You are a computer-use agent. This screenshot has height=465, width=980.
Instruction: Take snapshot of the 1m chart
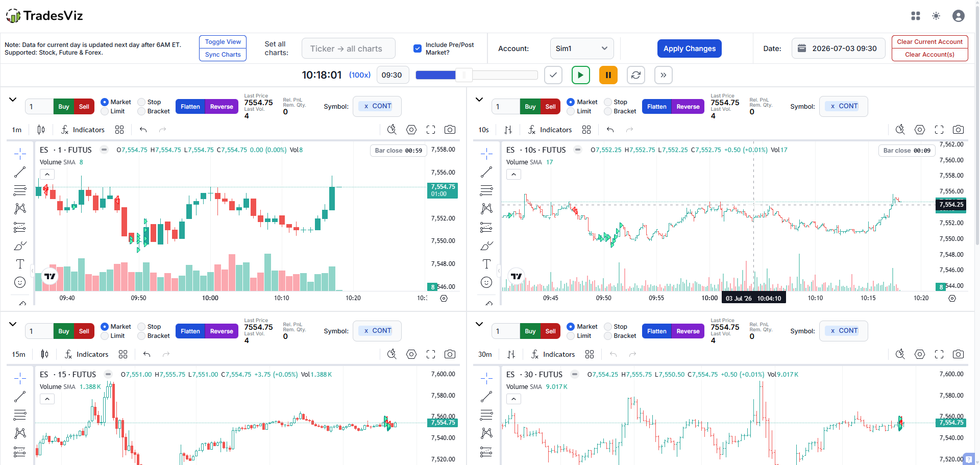[450, 130]
